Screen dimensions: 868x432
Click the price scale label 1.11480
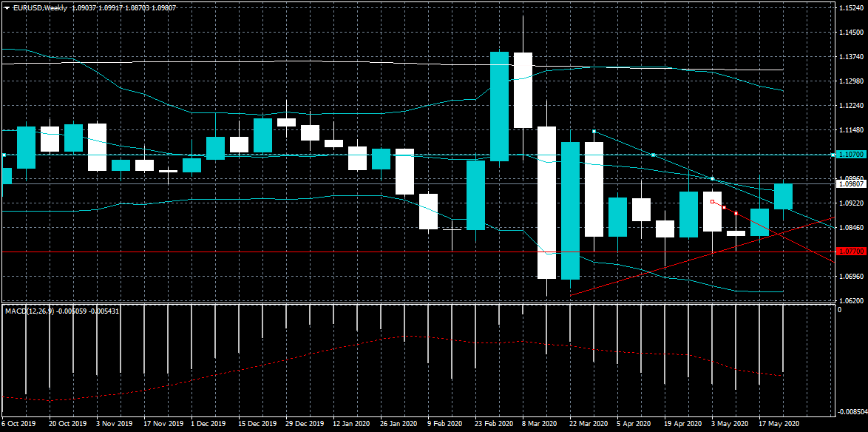[x=852, y=130]
